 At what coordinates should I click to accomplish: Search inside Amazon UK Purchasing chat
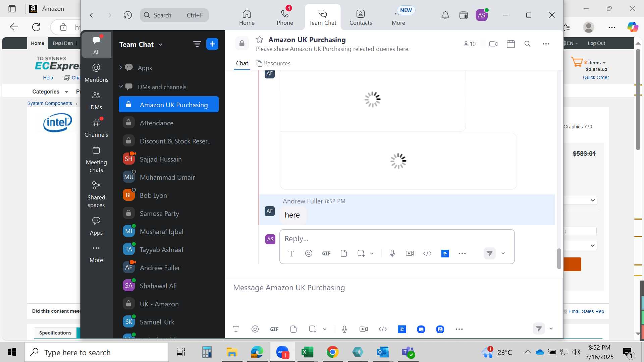tap(527, 44)
